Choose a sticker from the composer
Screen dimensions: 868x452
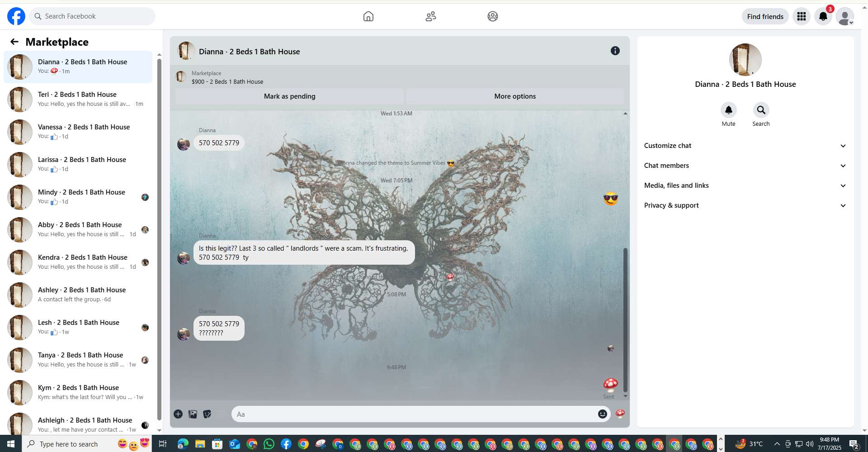click(x=207, y=414)
